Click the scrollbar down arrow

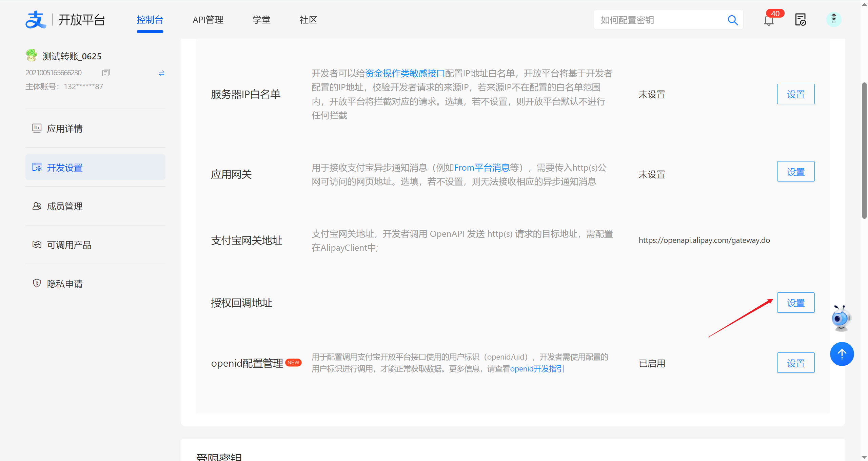864,457
